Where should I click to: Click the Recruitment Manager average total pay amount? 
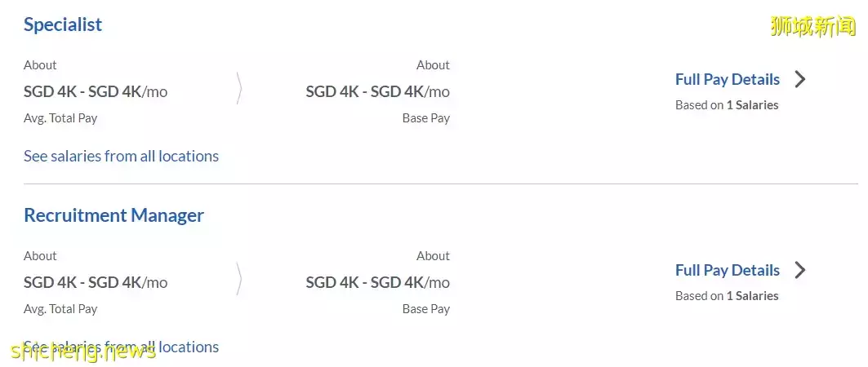96,282
